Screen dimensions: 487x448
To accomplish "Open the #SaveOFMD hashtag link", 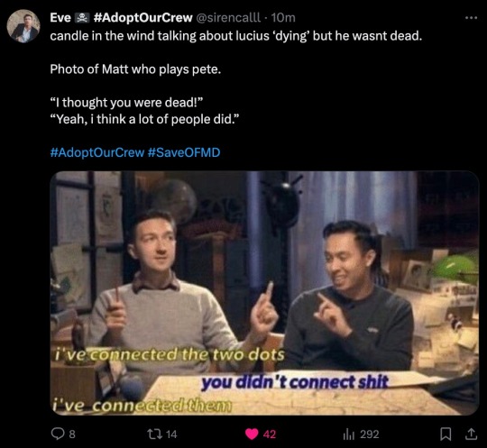I will [184, 152].
